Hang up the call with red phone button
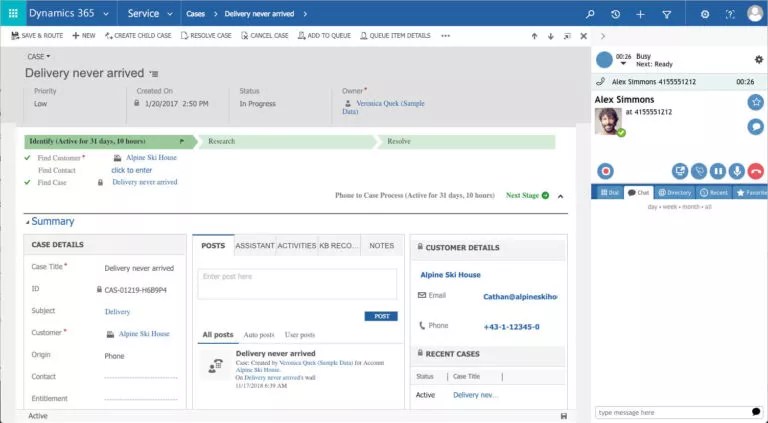Screen dimensions: 768x423 coord(756,171)
